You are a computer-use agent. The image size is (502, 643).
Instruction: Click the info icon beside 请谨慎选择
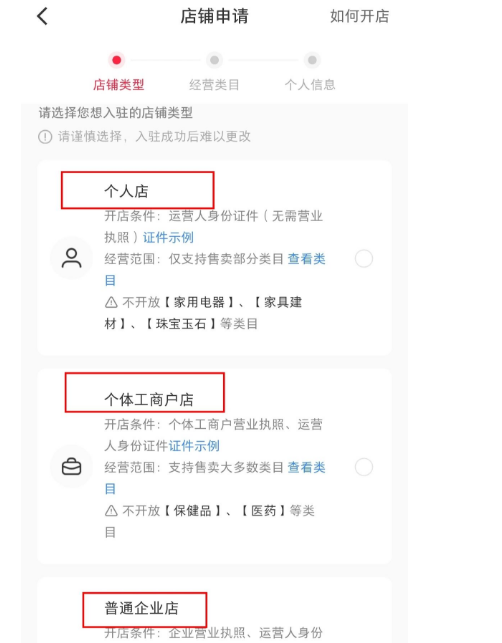tap(45, 137)
